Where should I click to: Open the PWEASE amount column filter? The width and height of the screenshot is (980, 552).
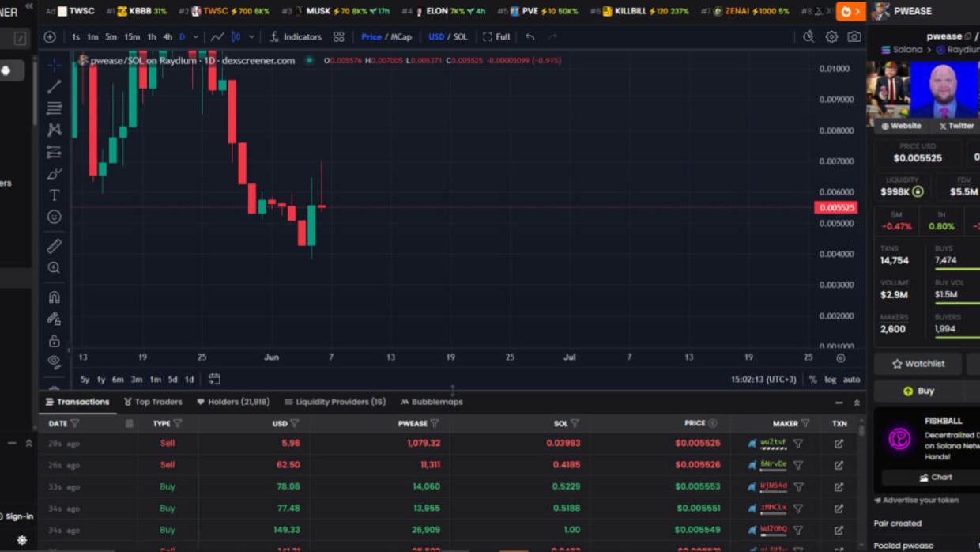point(435,424)
